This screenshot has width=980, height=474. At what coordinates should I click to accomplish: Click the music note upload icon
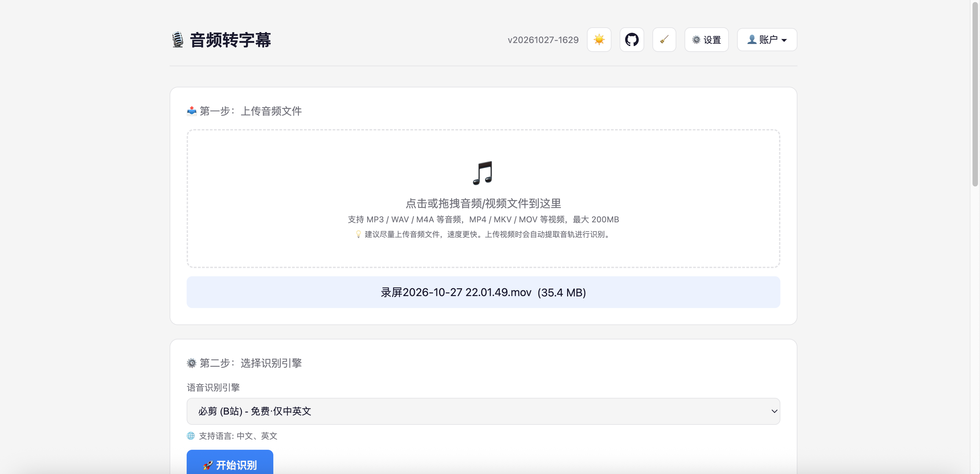point(483,173)
